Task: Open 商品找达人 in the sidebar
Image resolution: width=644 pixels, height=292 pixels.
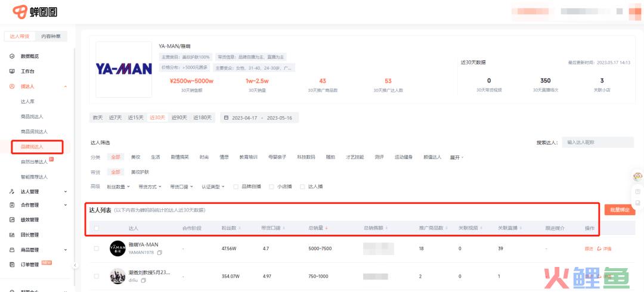Action: click(32, 117)
